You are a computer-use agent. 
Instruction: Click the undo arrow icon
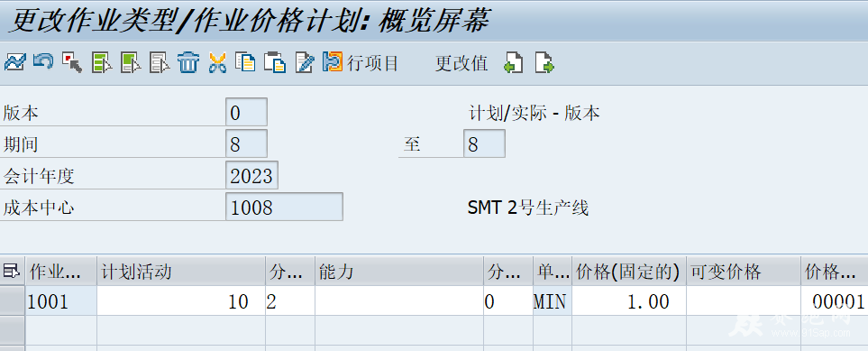[43, 62]
